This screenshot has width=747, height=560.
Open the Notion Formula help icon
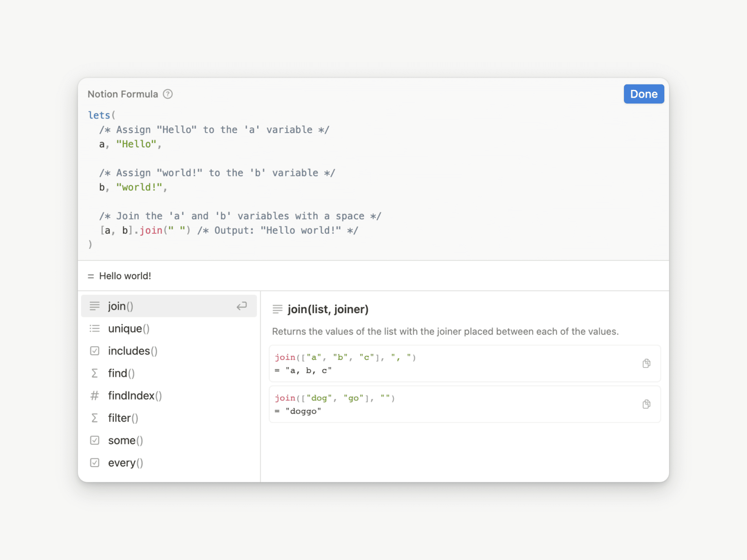(x=167, y=94)
